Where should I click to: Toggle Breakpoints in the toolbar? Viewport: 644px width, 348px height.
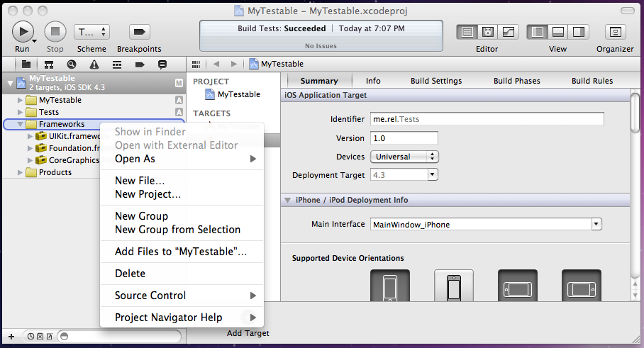pos(139,32)
